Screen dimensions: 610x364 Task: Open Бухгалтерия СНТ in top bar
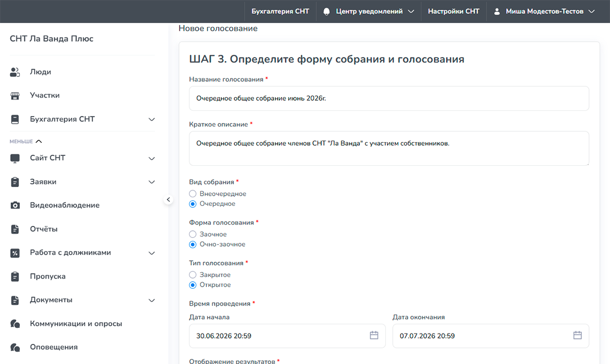click(x=280, y=11)
